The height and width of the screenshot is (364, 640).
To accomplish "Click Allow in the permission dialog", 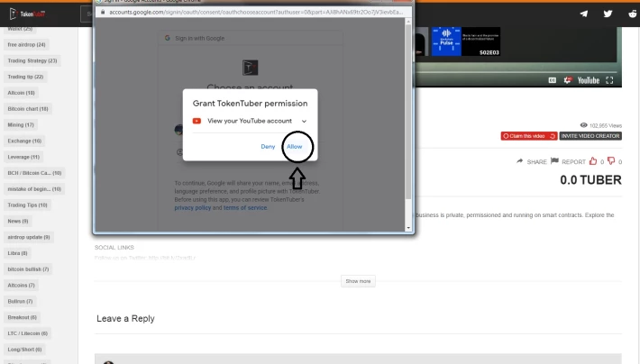I will coord(294,147).
